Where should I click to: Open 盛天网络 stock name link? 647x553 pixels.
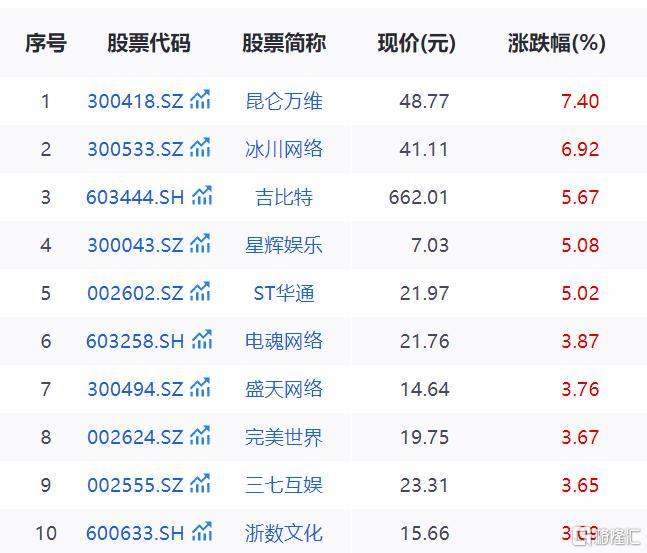tap(284, 389)
